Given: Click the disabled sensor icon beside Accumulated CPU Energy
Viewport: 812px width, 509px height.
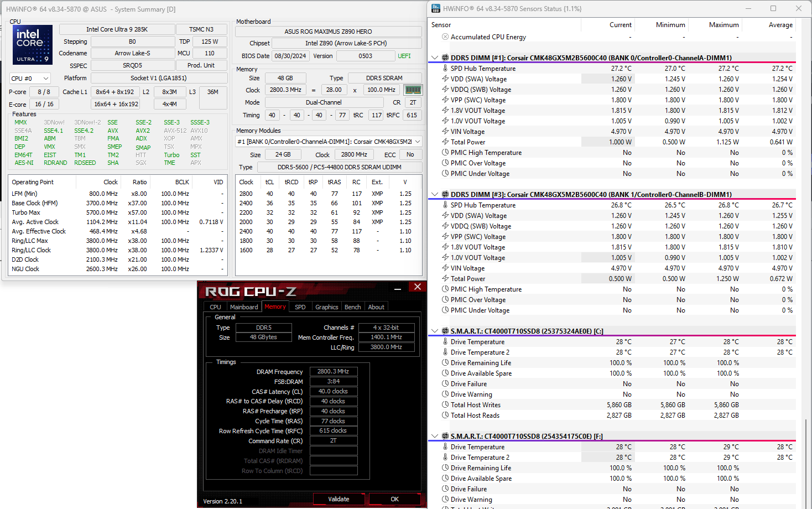Looking at the screenshot, I should pos(445,37).
